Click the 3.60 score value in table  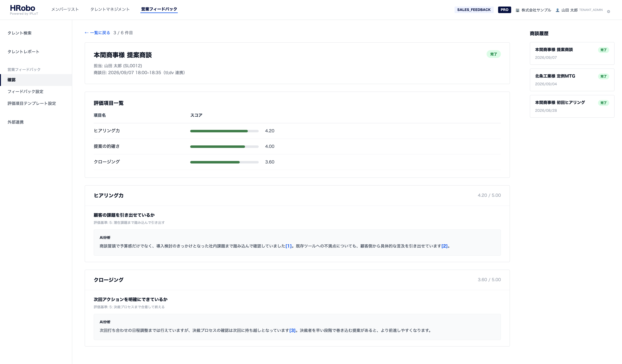pos(270,162)
